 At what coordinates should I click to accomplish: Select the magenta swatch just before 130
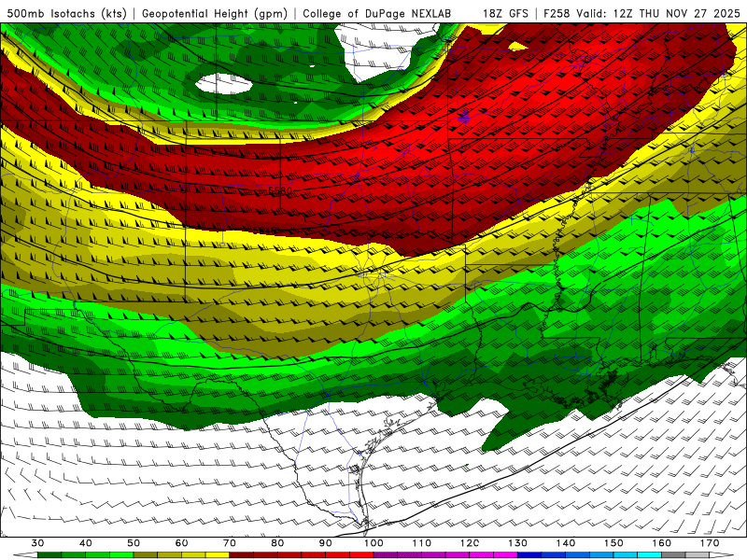click(x=506, y=555)
